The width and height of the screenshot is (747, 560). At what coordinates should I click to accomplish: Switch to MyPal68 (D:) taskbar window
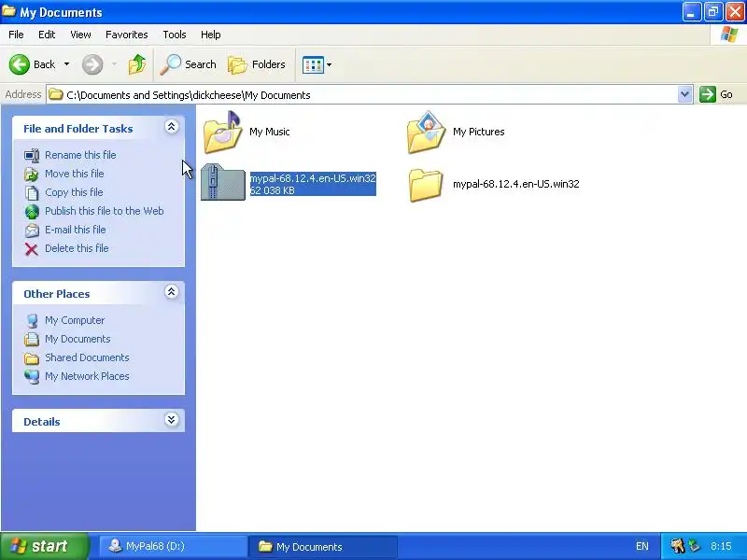pyautogui.click(x=173, y=546)
